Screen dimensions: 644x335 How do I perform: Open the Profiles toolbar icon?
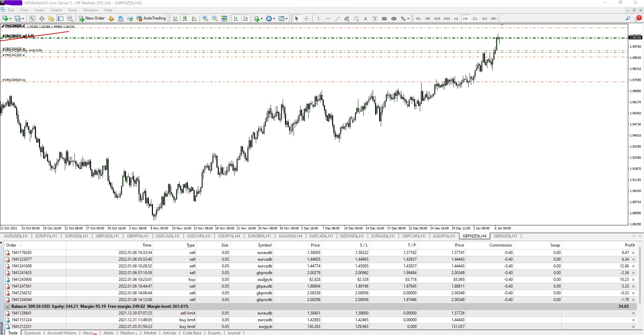[17, 18]
